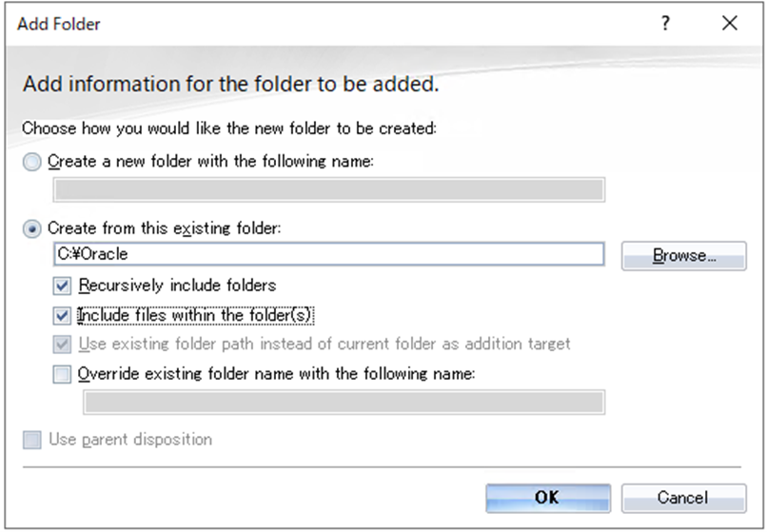
Task: Click the separator line above OK button
Action: (381, 467)
